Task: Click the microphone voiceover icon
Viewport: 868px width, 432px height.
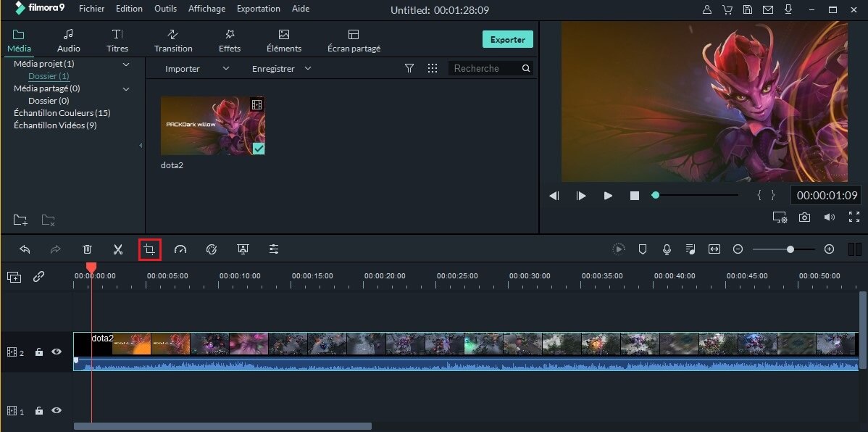Action: coord(667,249)
